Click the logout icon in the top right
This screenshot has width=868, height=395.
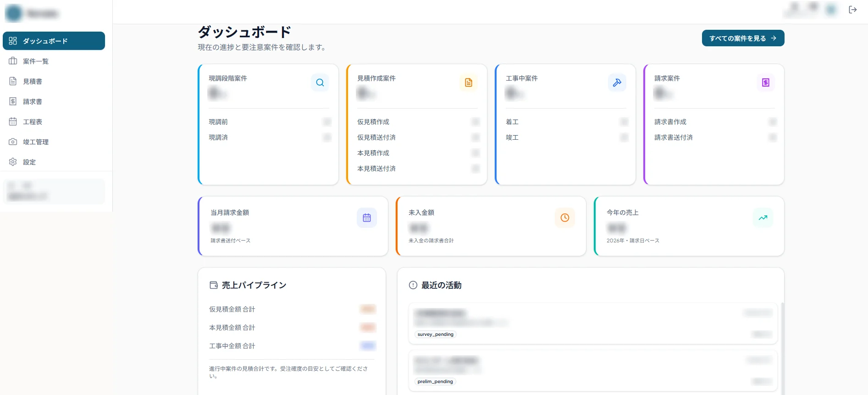pos(853,10)
